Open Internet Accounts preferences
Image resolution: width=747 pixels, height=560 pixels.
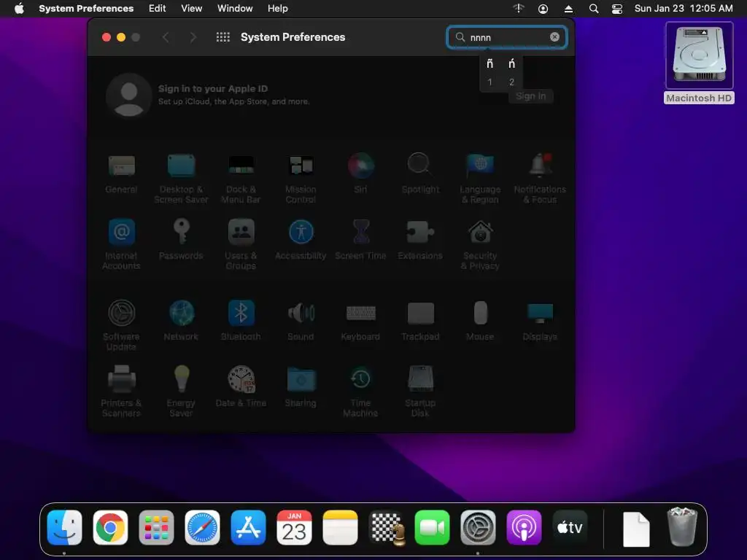click(x=122, y=245)
